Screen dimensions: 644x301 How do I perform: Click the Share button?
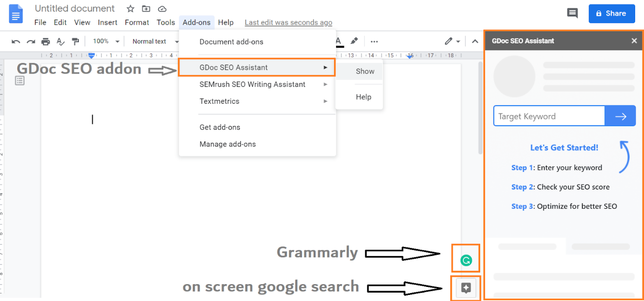click(x=612, y=14)
